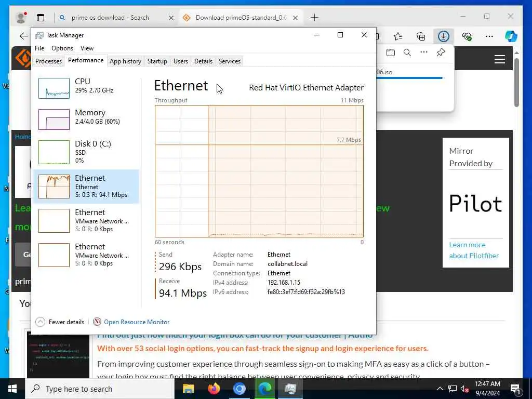Switch to the Processes tab

[x=48, y=61]
